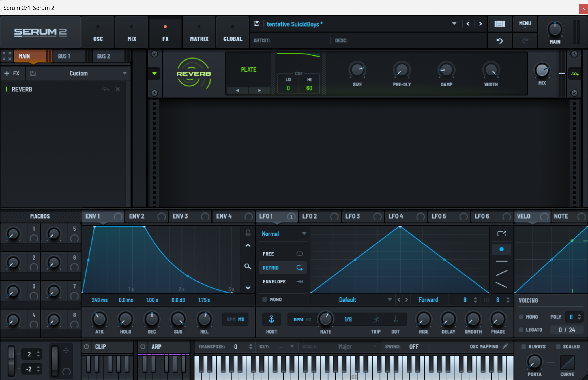588x380 pixels.
Task: Click the envelope lock icon
Action: pyautogui.click(x=248, y=233)
